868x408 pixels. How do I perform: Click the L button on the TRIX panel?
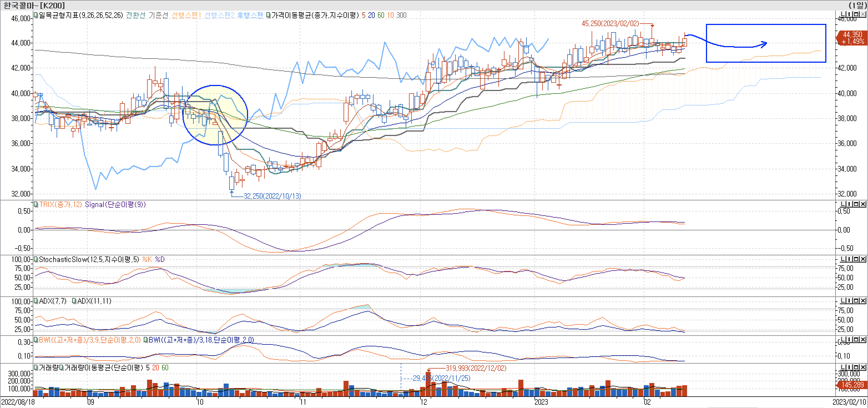click(x=843, y=204)
